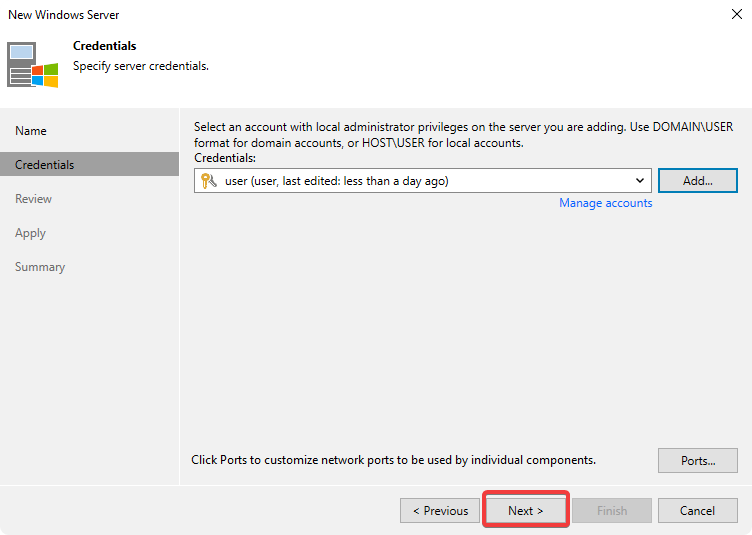Switch to the Summary step in the sidebar
This screenshot has height=535, width=752.
(40, 267)
